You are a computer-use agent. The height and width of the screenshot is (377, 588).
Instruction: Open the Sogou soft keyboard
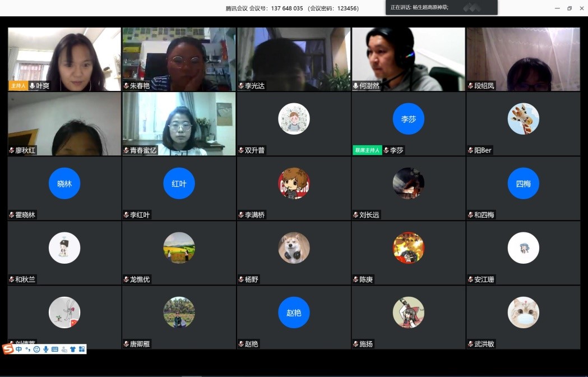[x=54, y=349]
